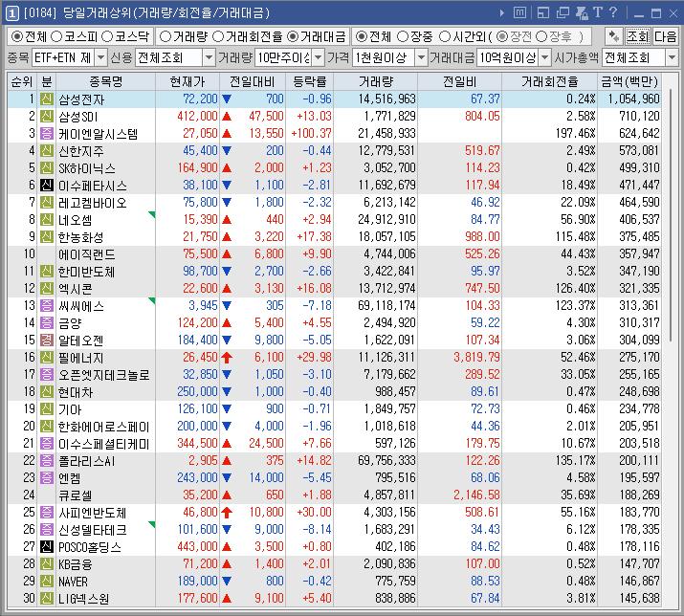This screenshot has width=684, height=616.
Task: Click the 증 badge beside 폴라리스AI
Action: (47, 460)
